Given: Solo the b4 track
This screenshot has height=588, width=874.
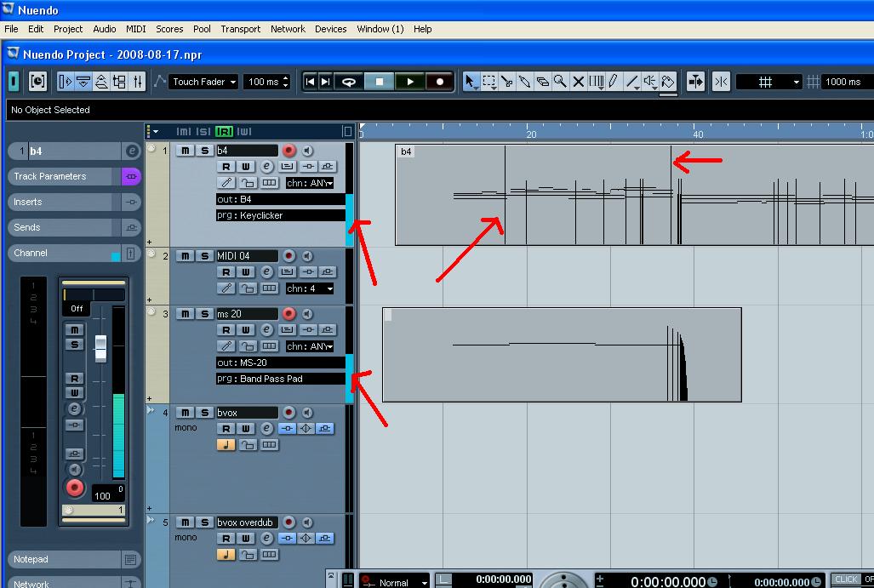Looking at the screenshot, I should click(x=204, y=151).
